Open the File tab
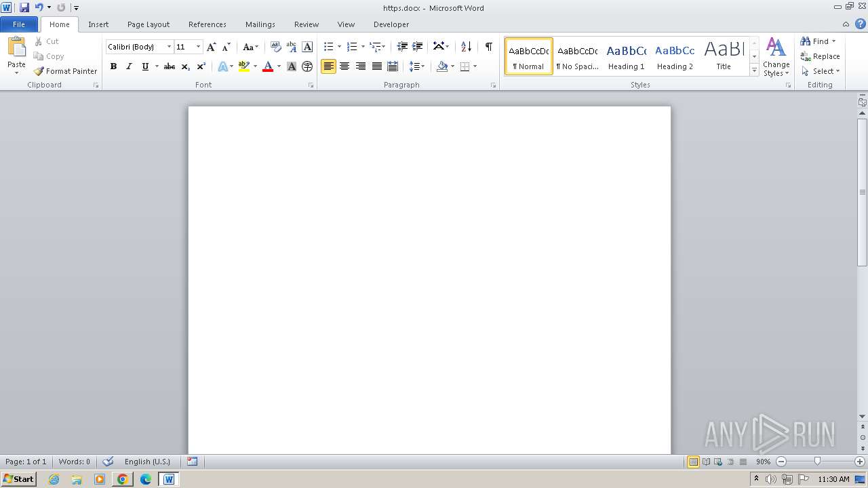This screenshot has width=868, height=488. pyautogui.click(x=19, y=24)
